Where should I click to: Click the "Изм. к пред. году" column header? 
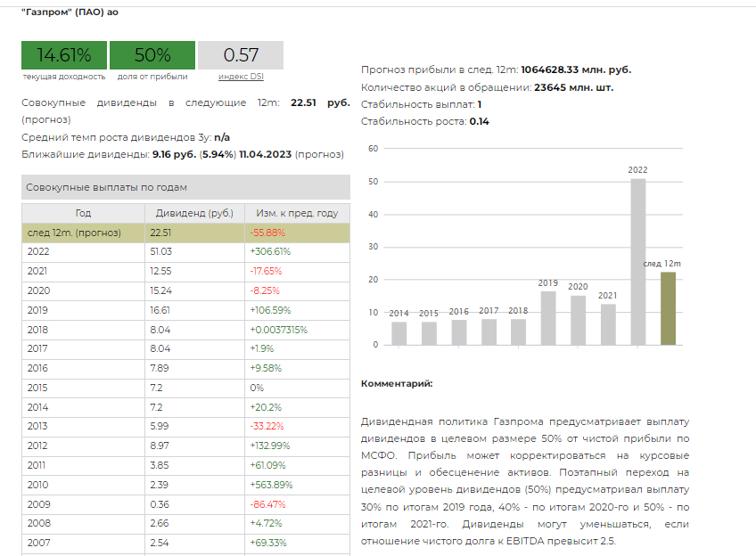[x=297, y=213]
